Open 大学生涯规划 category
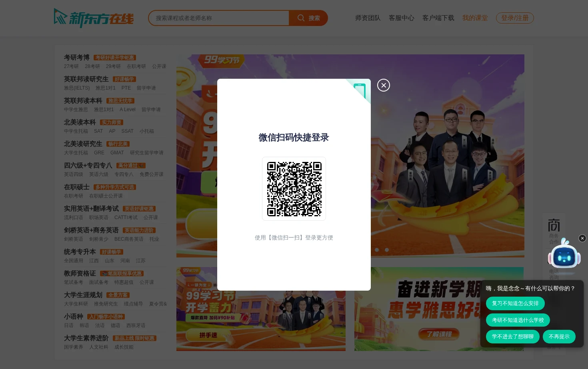Viewport: 588px width, 369px height. 83,295
